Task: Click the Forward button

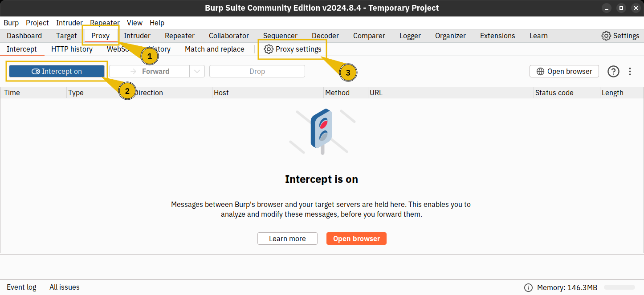Action: coord(150,71)
